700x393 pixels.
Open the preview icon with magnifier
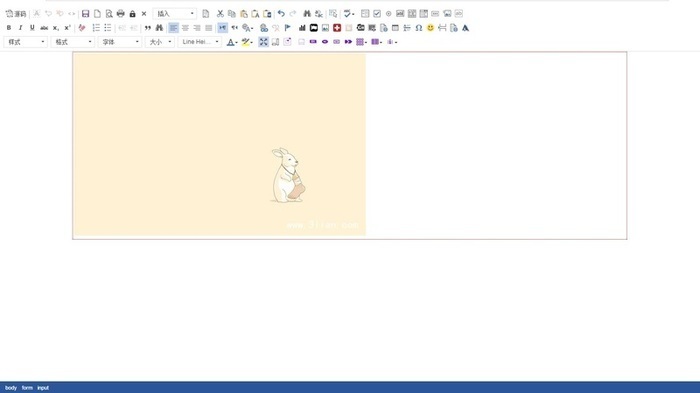click(x=109, y=14)
